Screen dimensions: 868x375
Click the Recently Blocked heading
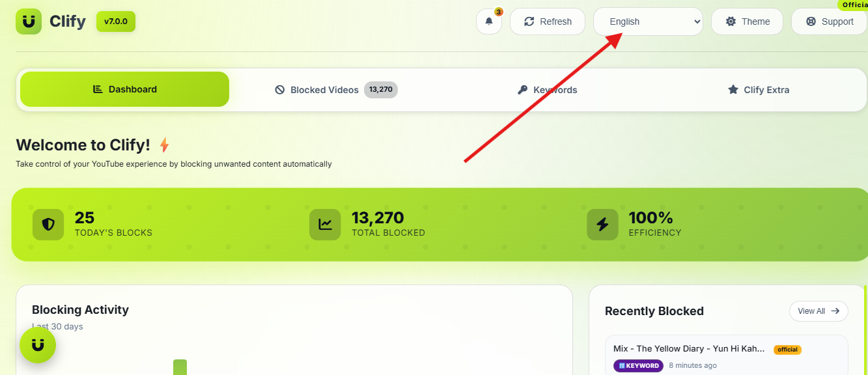click(x=654, y=311)
